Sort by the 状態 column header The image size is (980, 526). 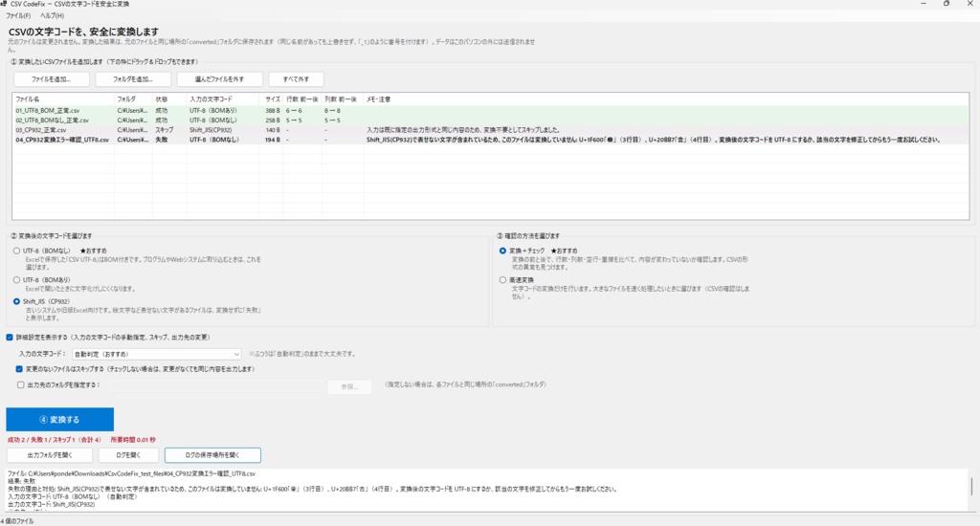(169, 99)
